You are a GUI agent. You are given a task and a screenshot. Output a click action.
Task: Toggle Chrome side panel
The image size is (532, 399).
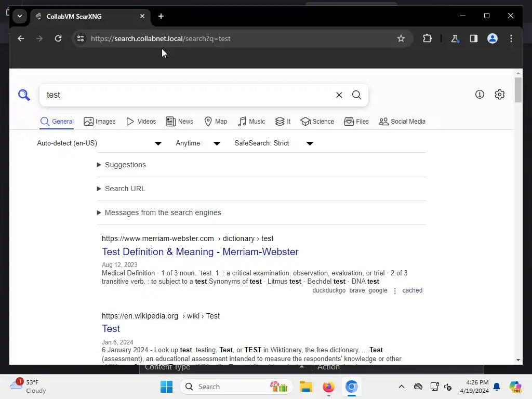coord(474,38)
